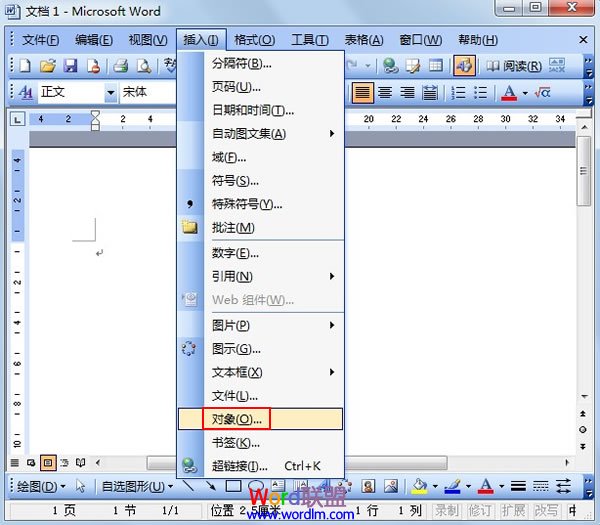The image size is (600, 525).
Task: Click the Dash Style icon
Action: tap(541, 486)
